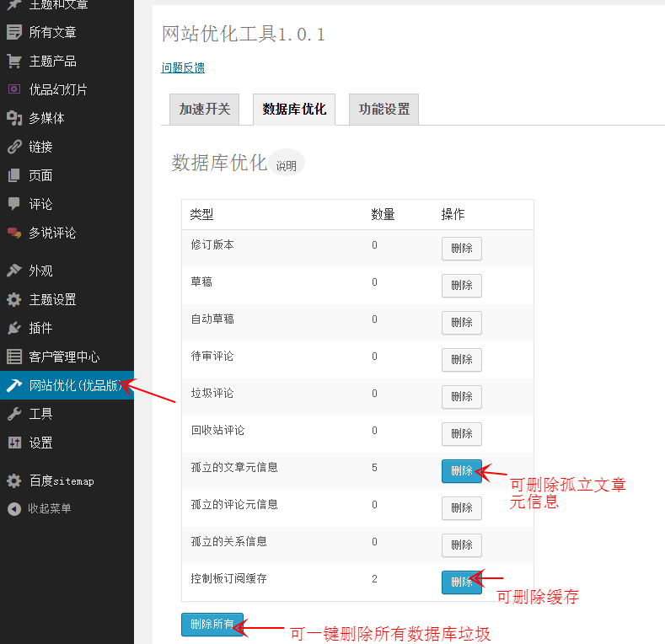The height and width of the screenshot is (644, 665).
Task: Click the 百度sitemap gear icon
Action: [14, 480]
